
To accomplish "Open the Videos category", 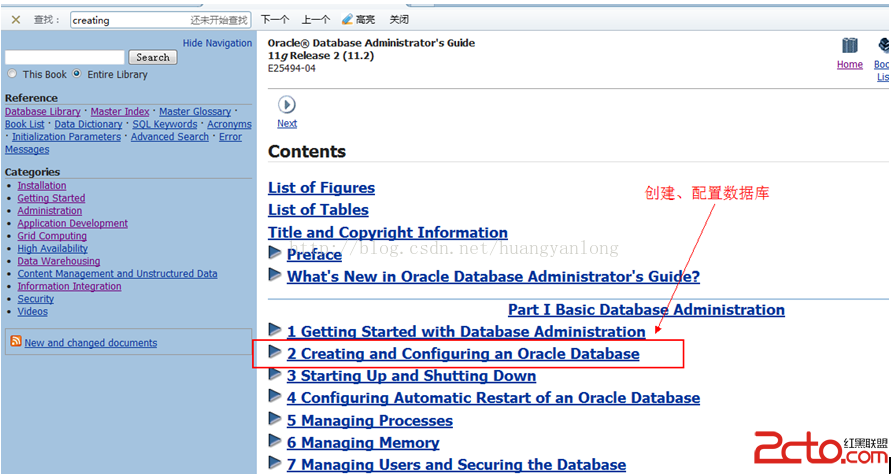I will pyautogui.click(x=32, y=311).
